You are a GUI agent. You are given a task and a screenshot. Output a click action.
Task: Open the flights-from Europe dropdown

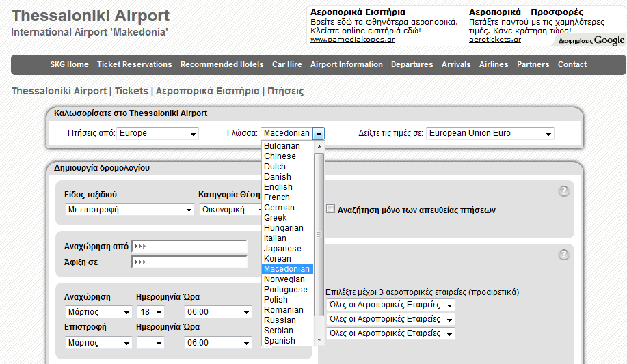157,133
